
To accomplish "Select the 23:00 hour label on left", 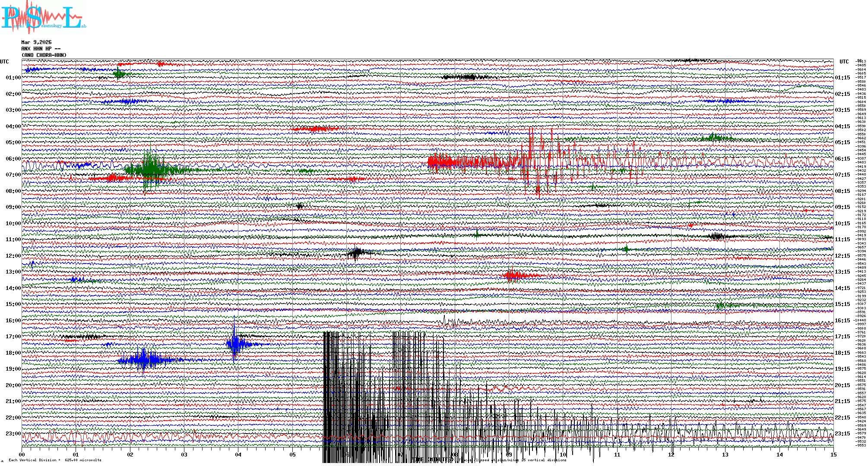I will [13, 434].
